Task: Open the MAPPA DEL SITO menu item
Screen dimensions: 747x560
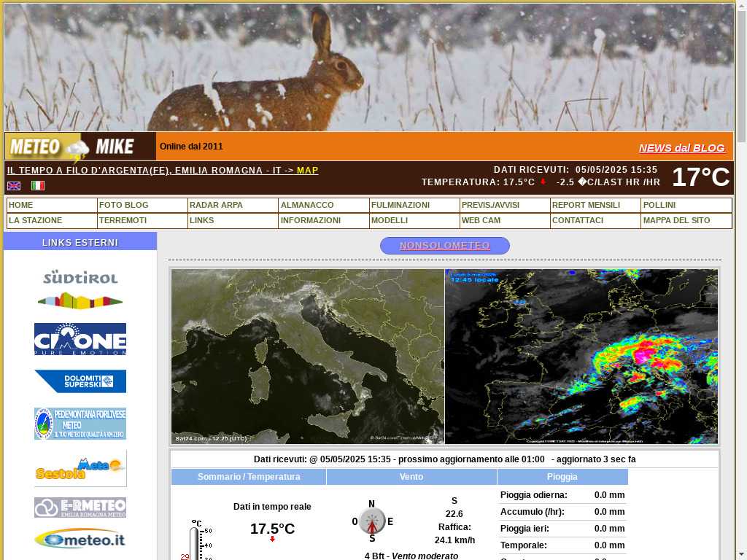Action: (x=686, y=220)
